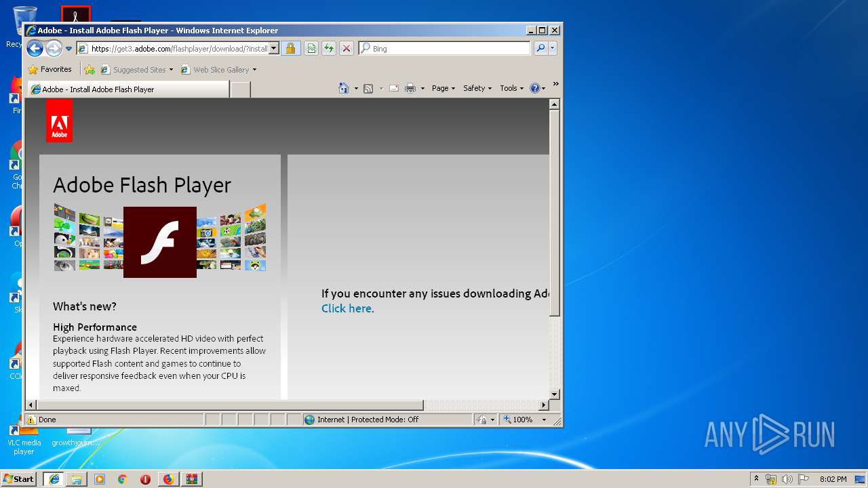The width and height of the screenshot is (868, 488).
Task: Click the Flash Player logo image
Action: (x=160, y=242)
